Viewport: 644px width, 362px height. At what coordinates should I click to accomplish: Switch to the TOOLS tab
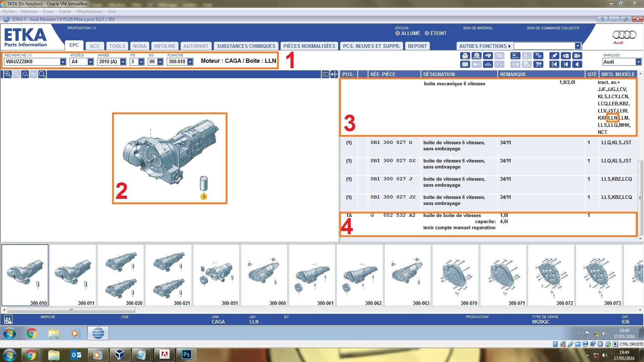pos(117,46)
